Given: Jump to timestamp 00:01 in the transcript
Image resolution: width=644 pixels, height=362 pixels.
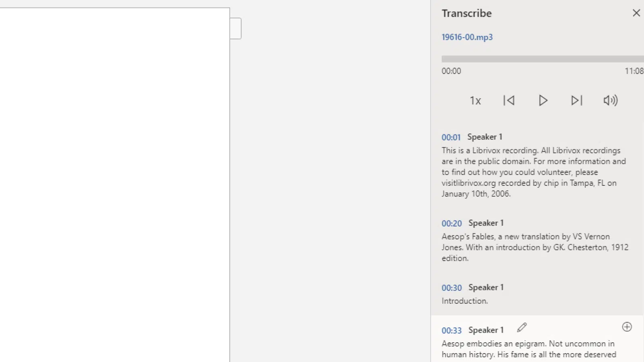Looking at the screenshot, I should tap(451, 137).
